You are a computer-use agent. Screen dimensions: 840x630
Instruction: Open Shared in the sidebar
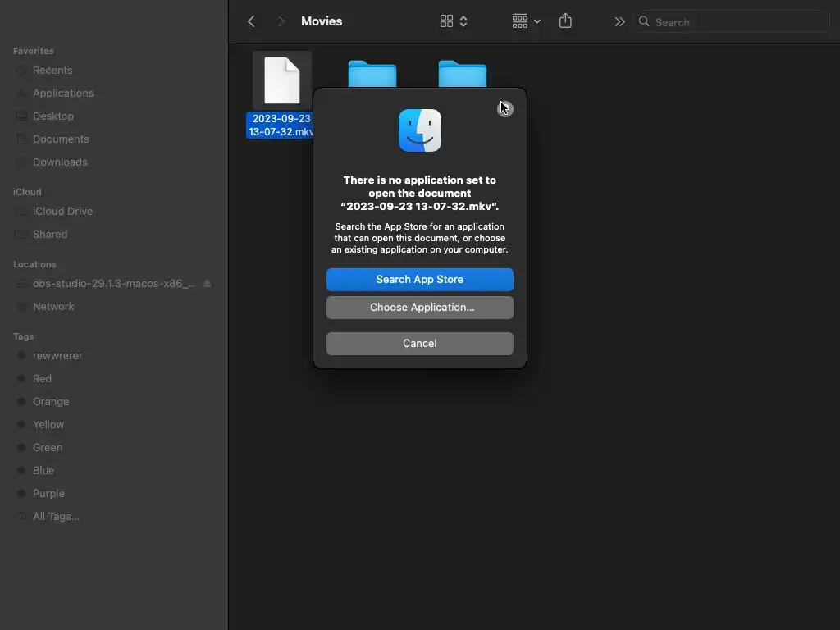[50, 235]
